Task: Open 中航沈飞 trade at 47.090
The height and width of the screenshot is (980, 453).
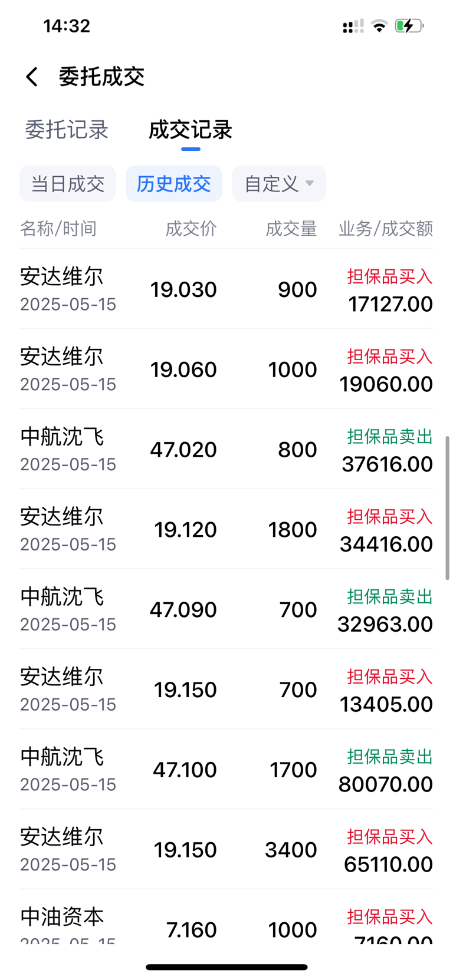Action: click(x=226, y=610)
